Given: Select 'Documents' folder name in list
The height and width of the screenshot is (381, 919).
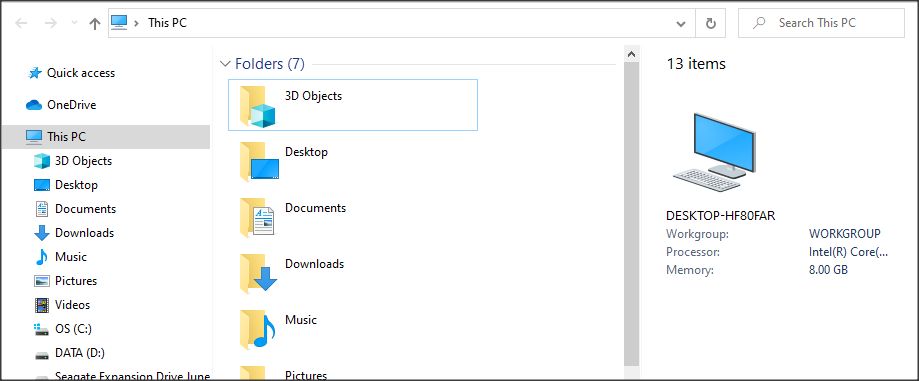Looking at the screenshot, I should (315, 207).
